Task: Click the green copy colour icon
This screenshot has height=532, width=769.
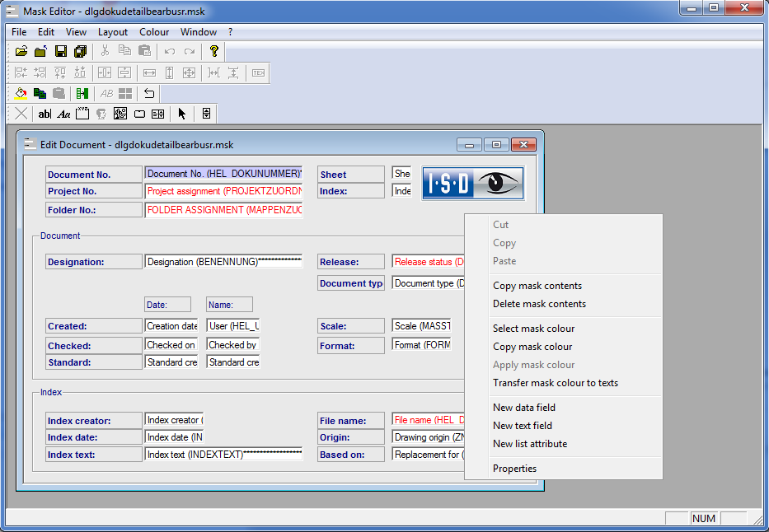Action: (x=40, y=93)
